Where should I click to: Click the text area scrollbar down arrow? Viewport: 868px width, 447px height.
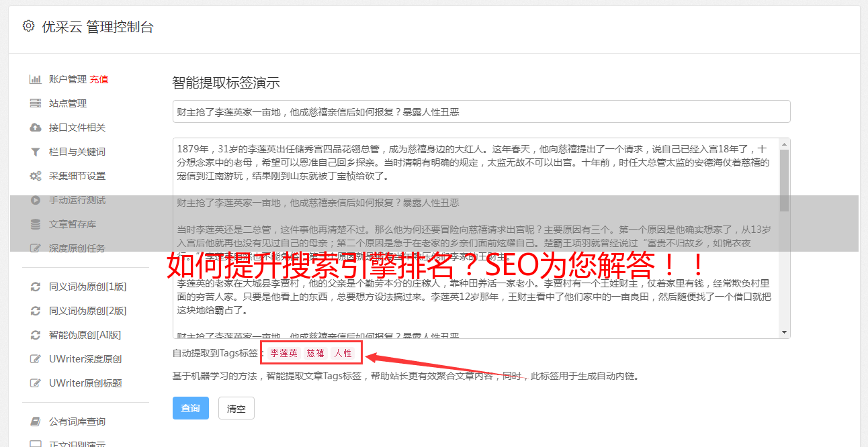[784, 332]
